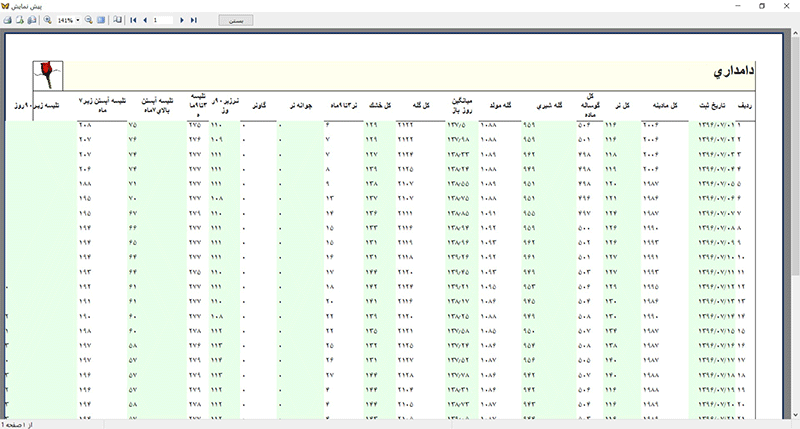Click the کل خشک value in row 6
Screen dimensions: 800x429
point(371,198)
